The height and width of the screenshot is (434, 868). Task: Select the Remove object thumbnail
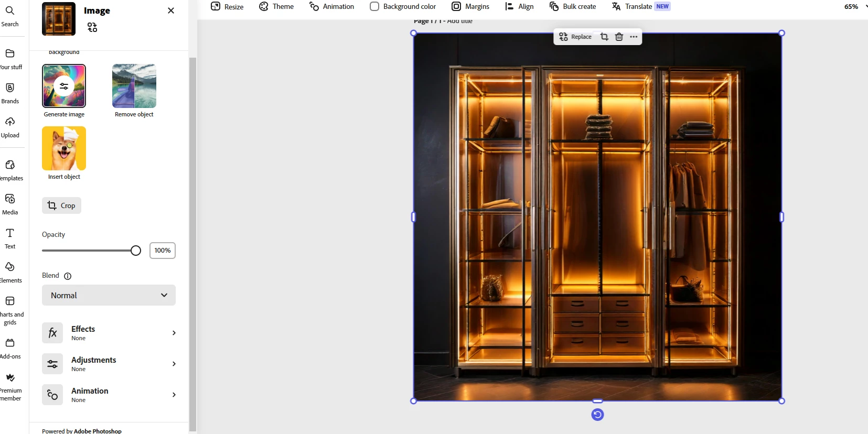pos(134,86)
